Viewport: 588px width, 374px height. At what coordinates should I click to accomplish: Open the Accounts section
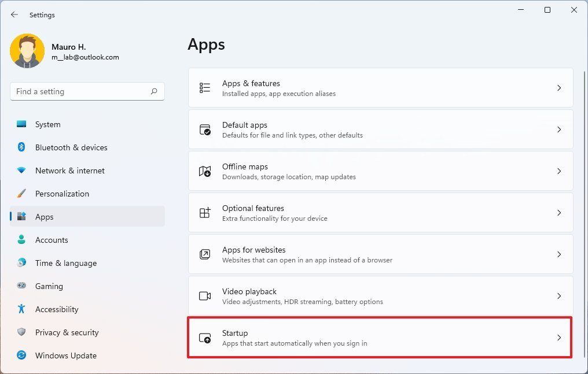coord(52,240)
